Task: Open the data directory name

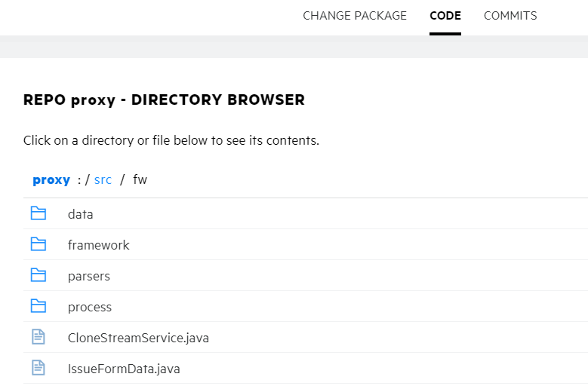Action: [80, 214]
